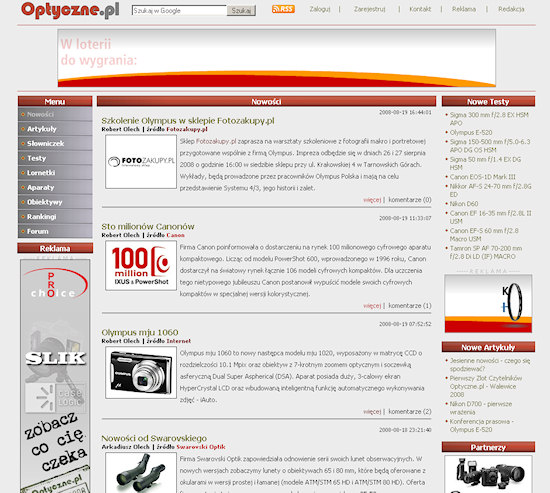550x493 pixels.
Task: Open the Redakcja link in header
Action: pyautogui.click(x=511, y=9)
